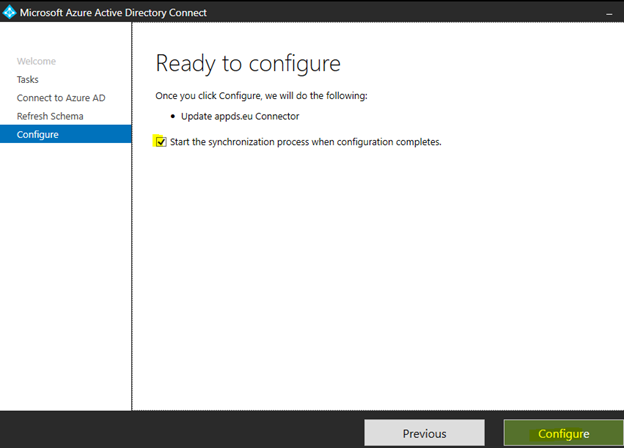Go back with the Previous button
The image size is (624, 448).
click(x=424, y=433)
